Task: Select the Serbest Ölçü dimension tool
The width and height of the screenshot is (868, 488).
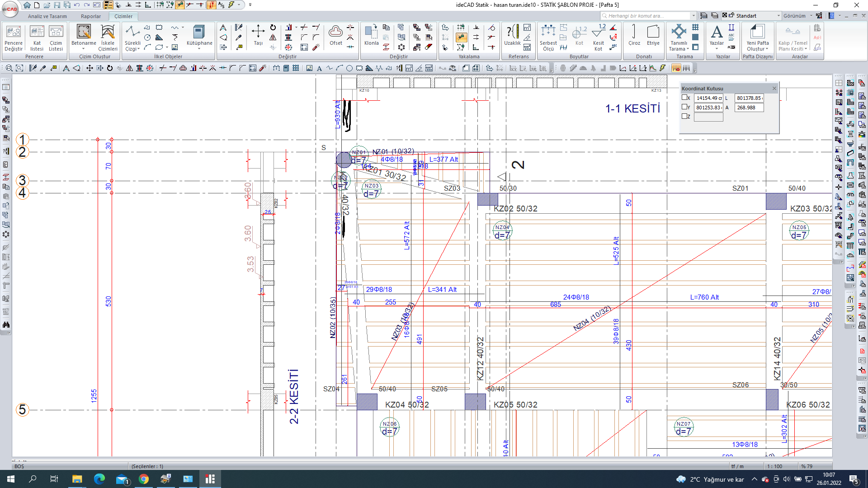Action: point(548,38)
